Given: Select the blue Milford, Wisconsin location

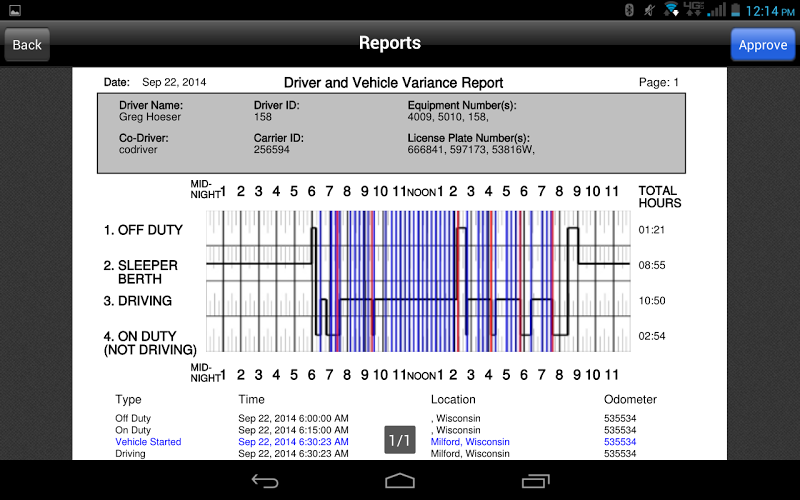Looking at the screenshot, I should [470, 442].
